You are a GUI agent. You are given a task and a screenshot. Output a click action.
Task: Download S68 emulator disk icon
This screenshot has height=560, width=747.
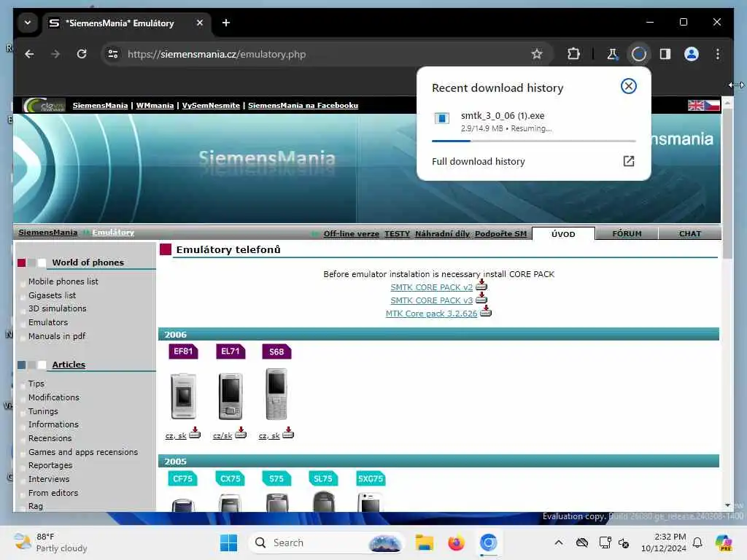288,433
